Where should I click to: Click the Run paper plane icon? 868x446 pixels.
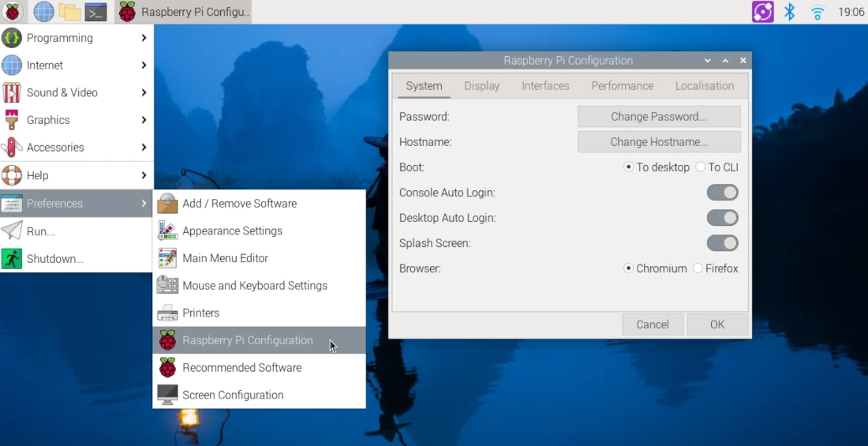coord(12,231)
